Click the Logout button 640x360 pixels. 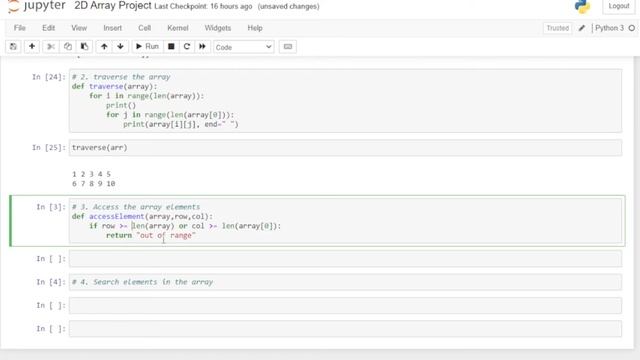click(619, 6)
